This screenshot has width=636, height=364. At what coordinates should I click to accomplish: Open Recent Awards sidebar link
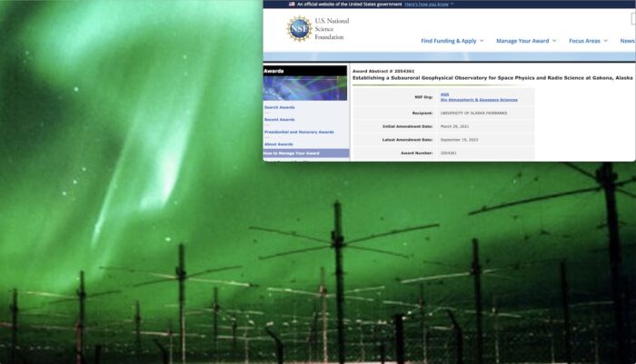(280, 120)
